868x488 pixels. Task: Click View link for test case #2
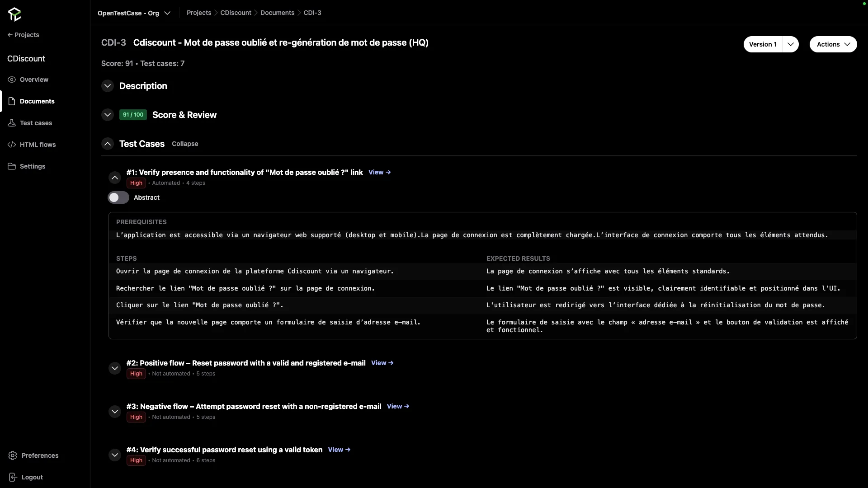[382, 363]
